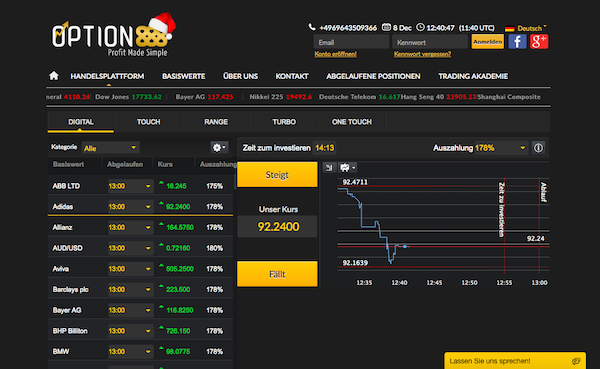Open chart type selector icon
The height and width of the screenshot is (369, 600).
[347, 168]
